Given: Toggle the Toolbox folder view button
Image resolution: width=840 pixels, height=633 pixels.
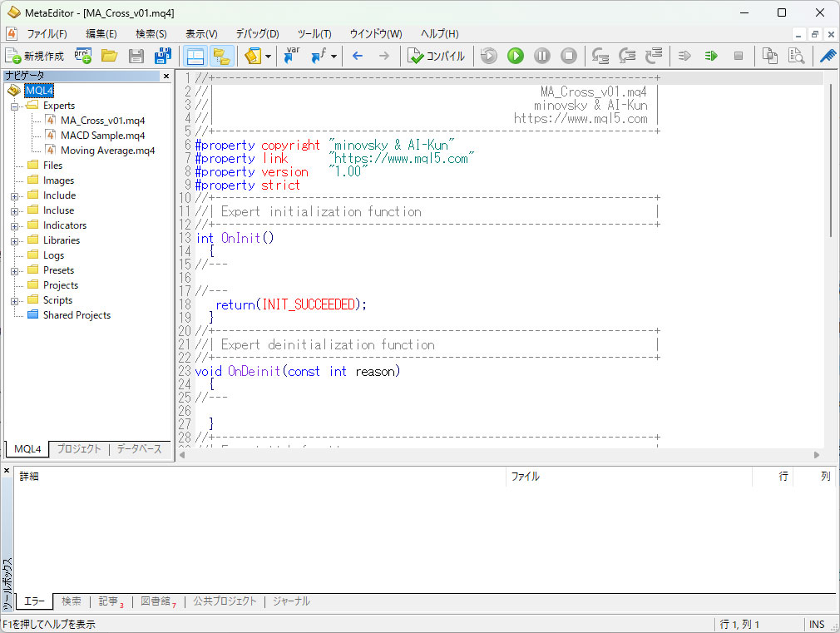Looking at the screenshot, I should point(221,56).
